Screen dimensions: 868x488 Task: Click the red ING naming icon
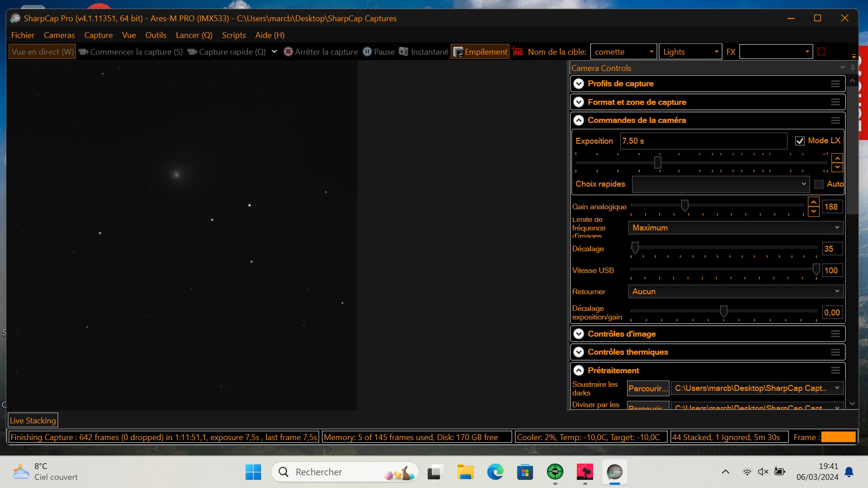point(518,52)
